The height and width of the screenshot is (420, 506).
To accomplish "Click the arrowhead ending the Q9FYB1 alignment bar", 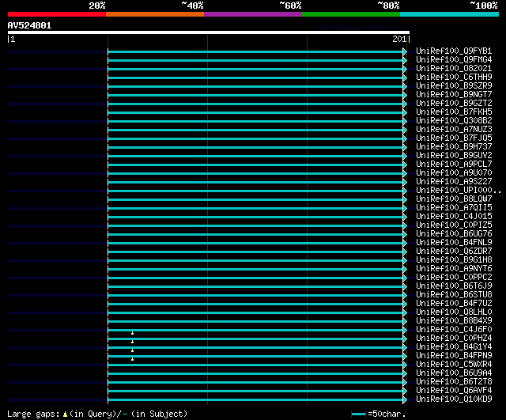I will pyautogui.click(x=405, y=51).
